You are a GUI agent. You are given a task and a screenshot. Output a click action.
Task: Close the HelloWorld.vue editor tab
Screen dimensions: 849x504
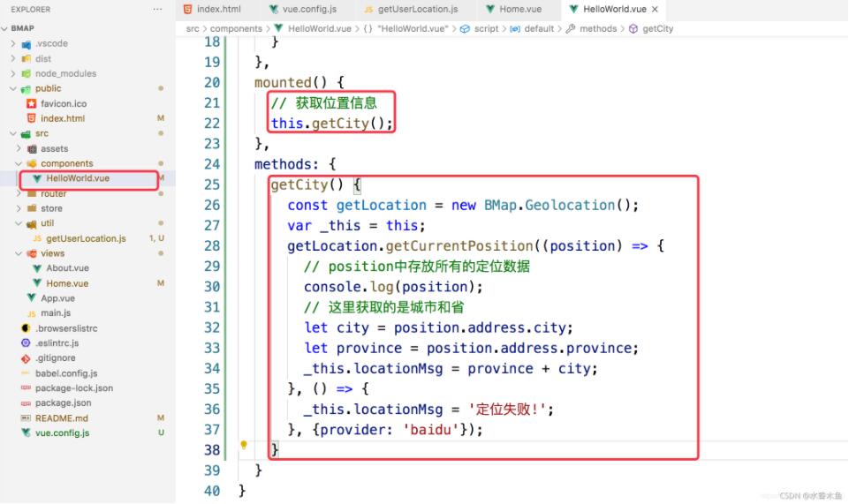[656, 9]
